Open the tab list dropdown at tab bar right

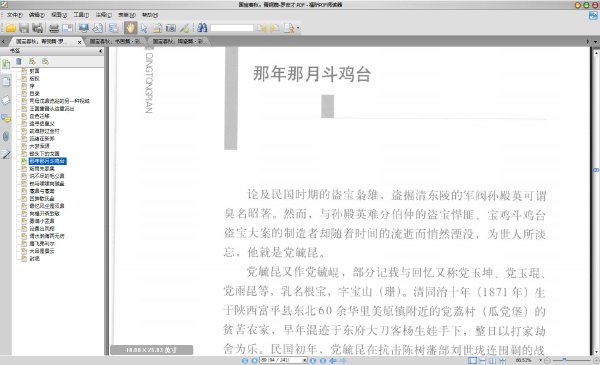tap(595, 41)
